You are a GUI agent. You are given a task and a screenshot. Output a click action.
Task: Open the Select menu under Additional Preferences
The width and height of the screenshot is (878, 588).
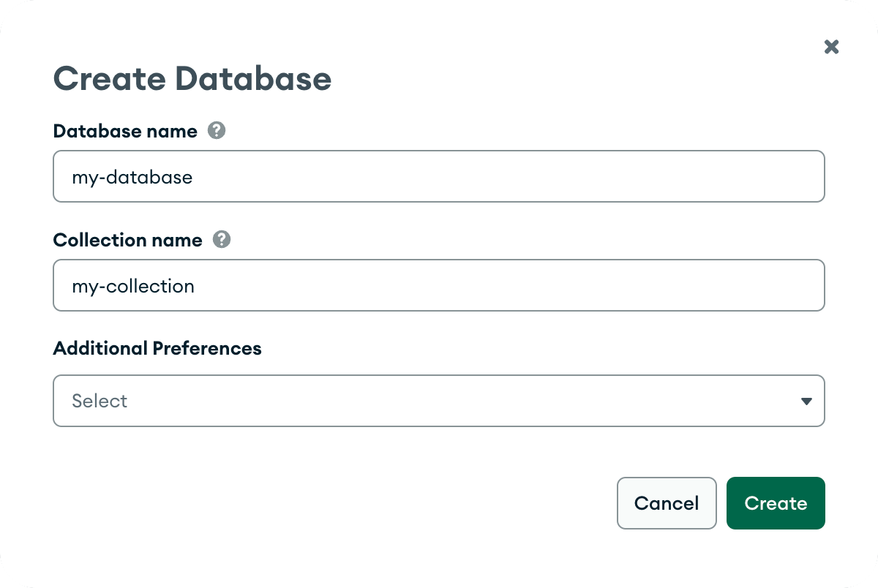[439, 401]
